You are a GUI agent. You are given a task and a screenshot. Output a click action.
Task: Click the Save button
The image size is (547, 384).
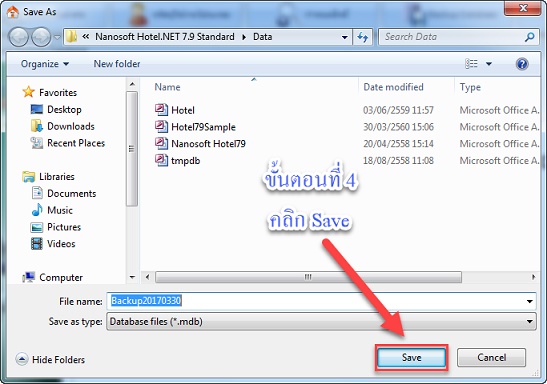point(412,357)
